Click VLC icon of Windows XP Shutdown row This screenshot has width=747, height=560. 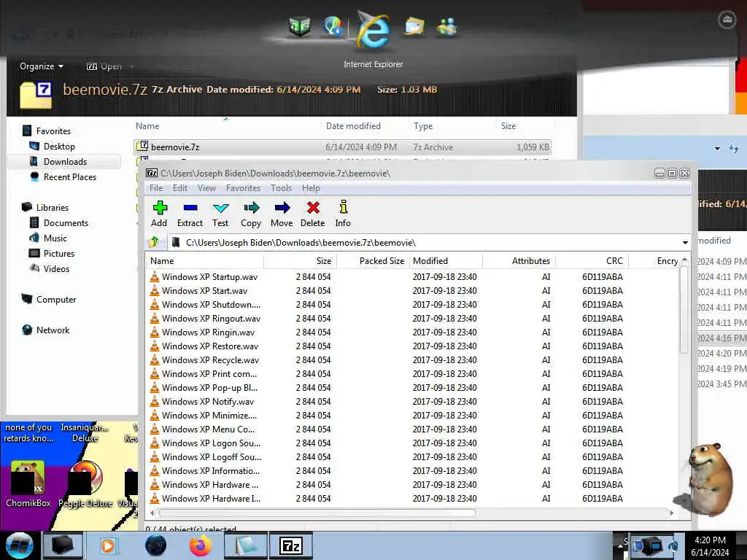[155, 304]
